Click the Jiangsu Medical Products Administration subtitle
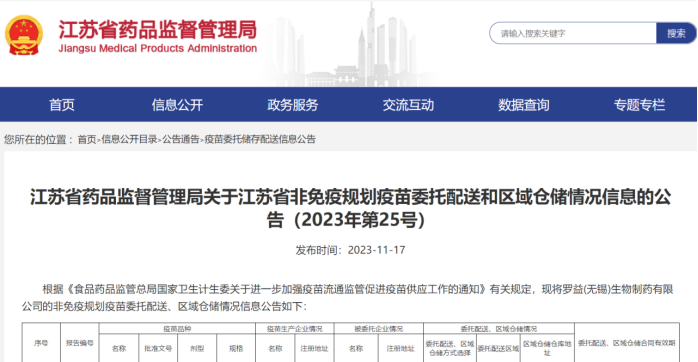The height and width of the screenshot is (362, 698). 158,49
